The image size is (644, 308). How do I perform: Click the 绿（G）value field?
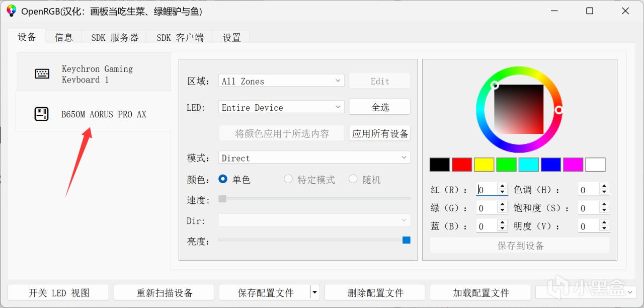point(487,208)
